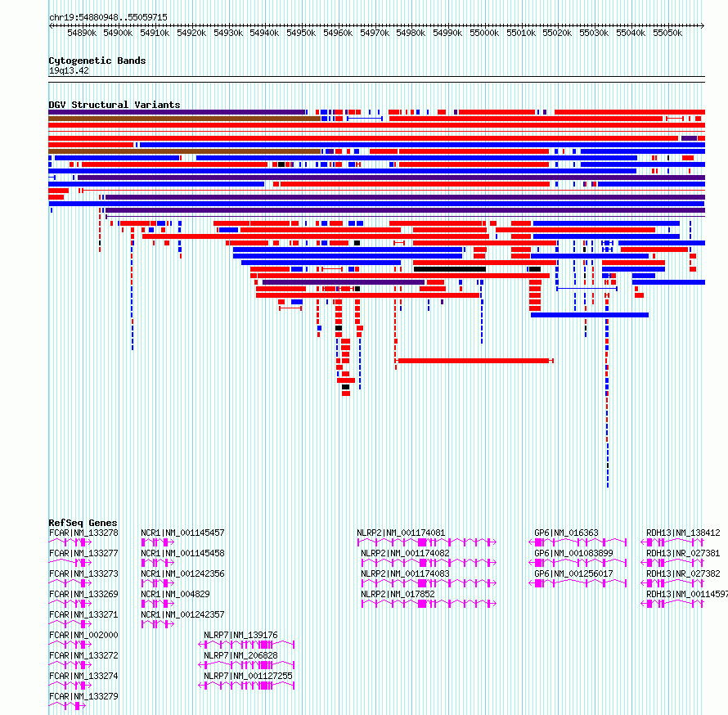The image size is (728, 715).
Task: Click the 54920k position on the ruler
Action: coord(191,33)
